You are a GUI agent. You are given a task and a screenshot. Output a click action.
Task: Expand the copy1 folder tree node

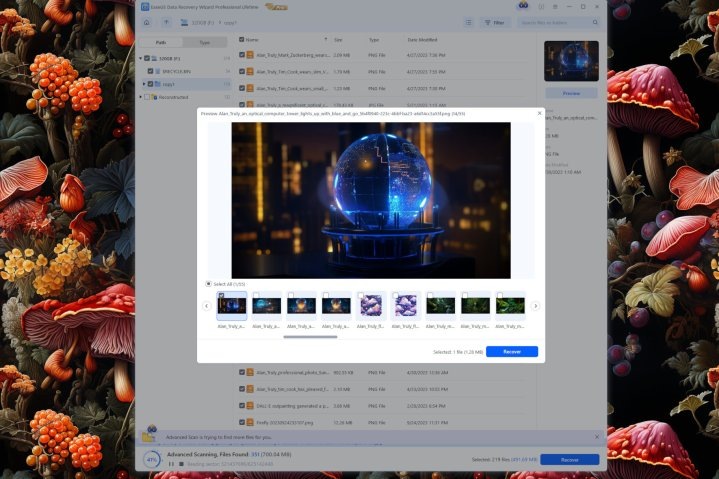144,84
